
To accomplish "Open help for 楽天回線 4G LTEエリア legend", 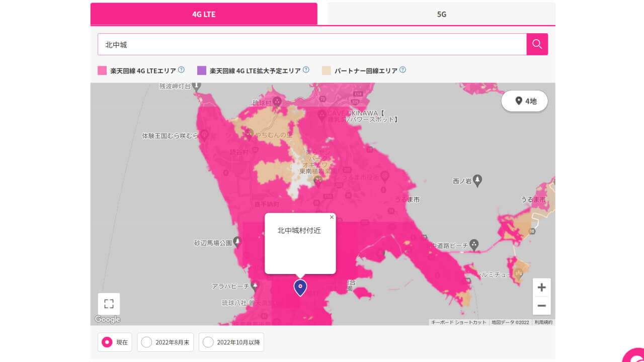I will pos(182,70).
